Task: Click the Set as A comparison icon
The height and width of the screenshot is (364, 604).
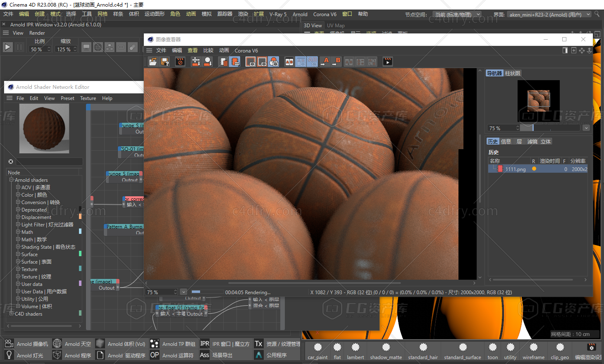Action: (x=325, y=62)
